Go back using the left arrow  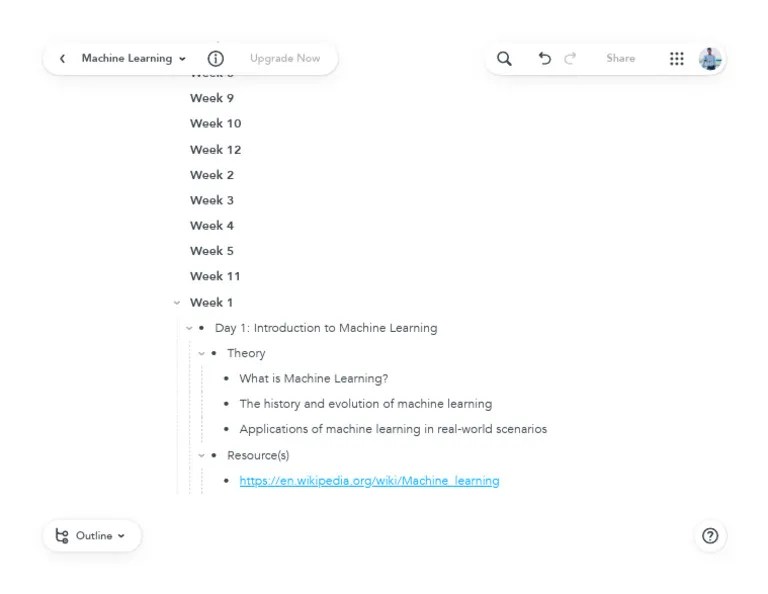coord(62,59)
